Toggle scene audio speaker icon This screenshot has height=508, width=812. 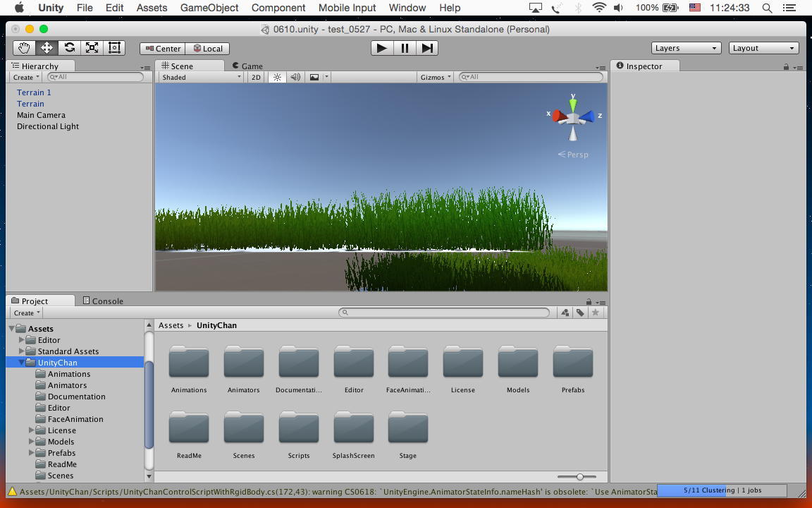pyautogui.click(x=295, y=77)
